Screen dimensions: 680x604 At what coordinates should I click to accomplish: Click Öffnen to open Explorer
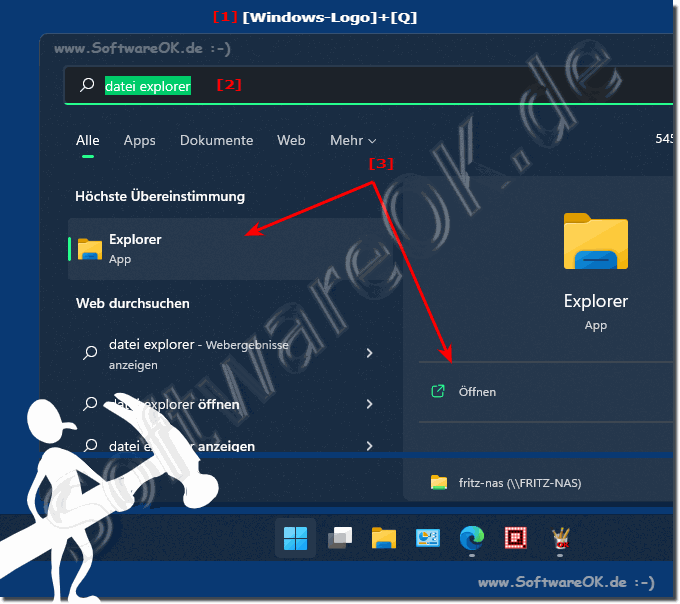(x=546, y=392)
